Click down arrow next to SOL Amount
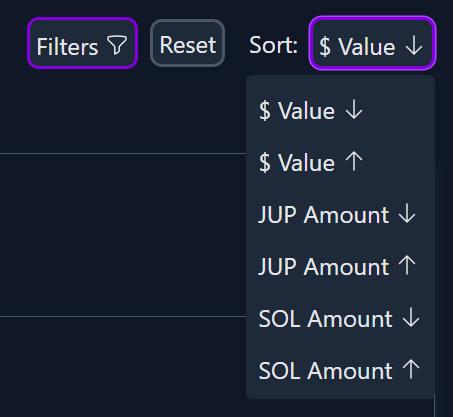The image size is (453, 417). pos(411,318)
